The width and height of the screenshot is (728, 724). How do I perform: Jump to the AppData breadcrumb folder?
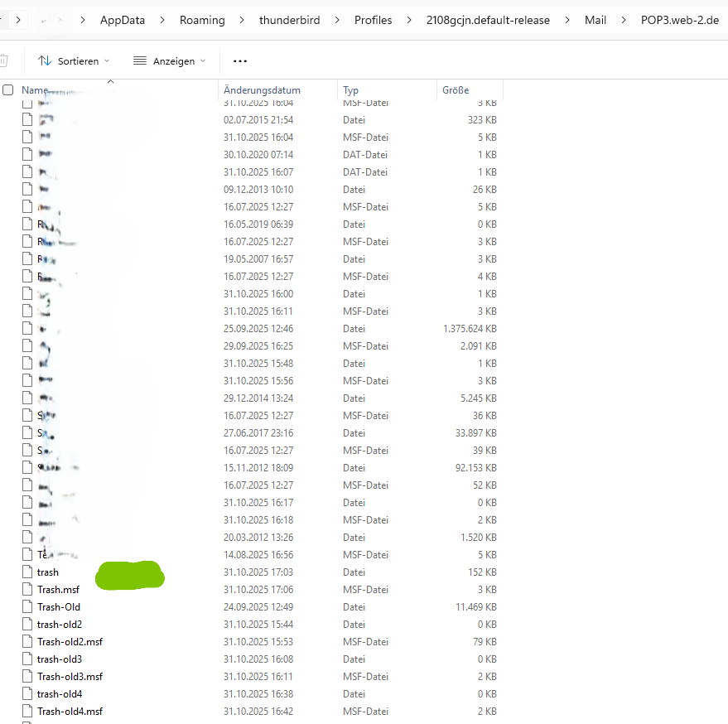[126, 20]
